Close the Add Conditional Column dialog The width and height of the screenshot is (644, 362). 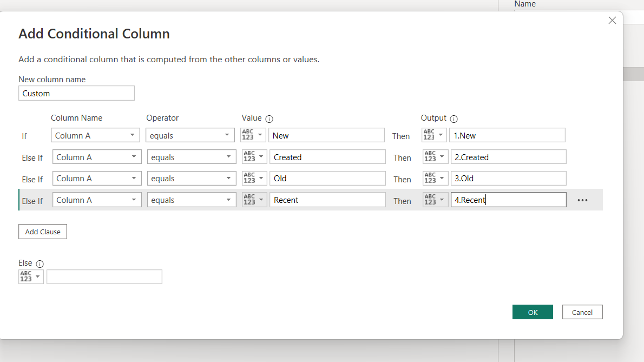[612, 21]
